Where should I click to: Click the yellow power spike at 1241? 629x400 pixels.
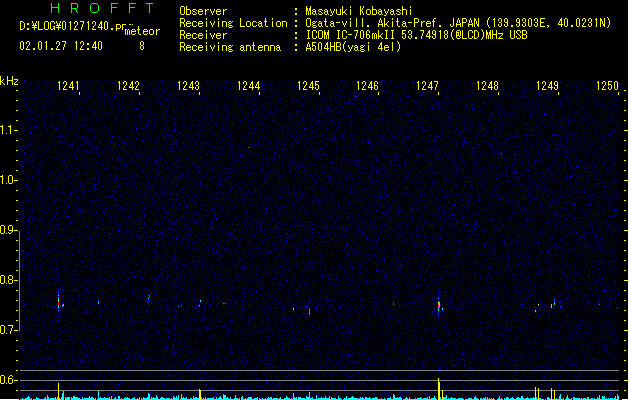coord(59,391)
